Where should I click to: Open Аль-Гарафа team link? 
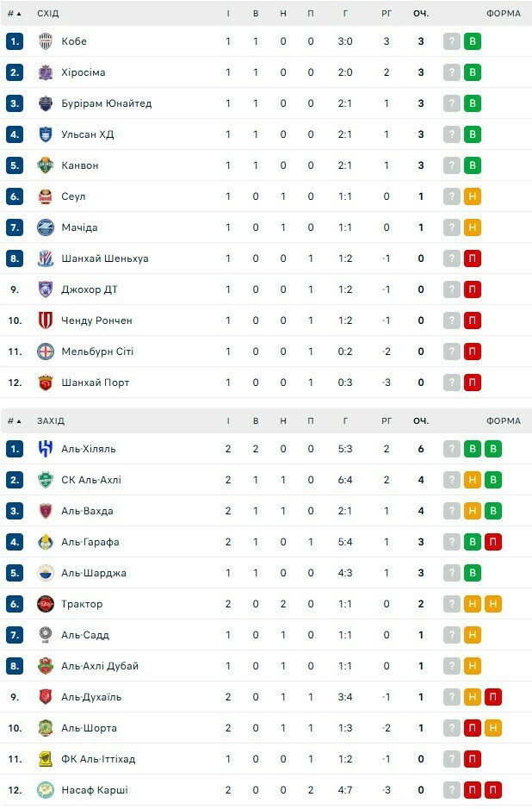[x=90, y=542]
